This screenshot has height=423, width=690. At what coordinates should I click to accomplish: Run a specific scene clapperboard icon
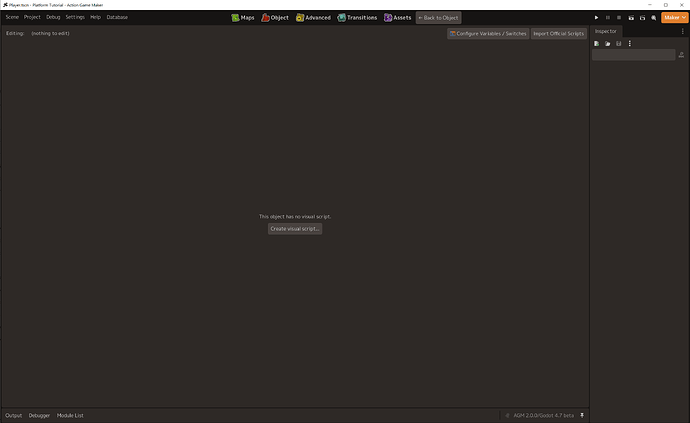642,18
